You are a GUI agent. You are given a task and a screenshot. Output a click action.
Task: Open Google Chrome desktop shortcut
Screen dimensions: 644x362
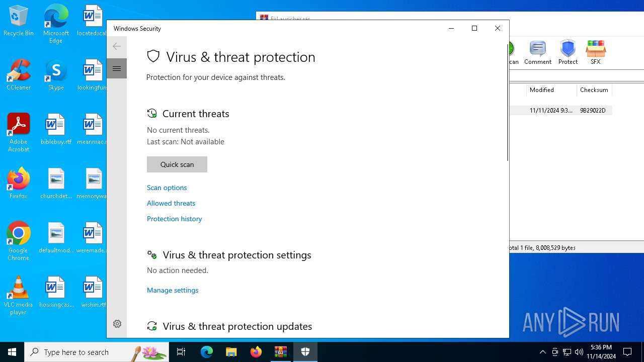pos(19,241)
